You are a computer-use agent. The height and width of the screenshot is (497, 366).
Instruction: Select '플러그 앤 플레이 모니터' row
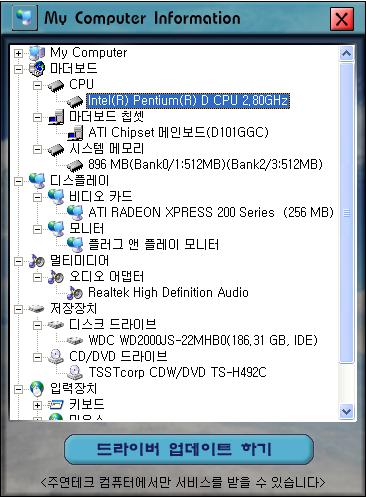153,245
